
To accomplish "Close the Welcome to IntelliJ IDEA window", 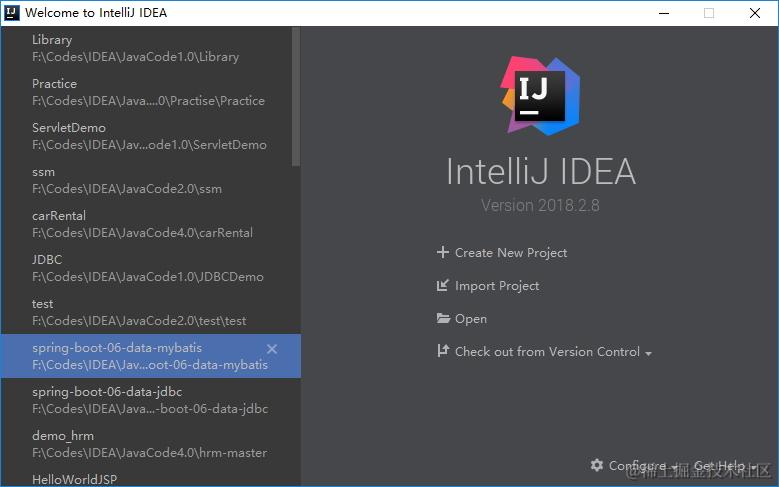I will pyautogui.click(x=755, y=13).
